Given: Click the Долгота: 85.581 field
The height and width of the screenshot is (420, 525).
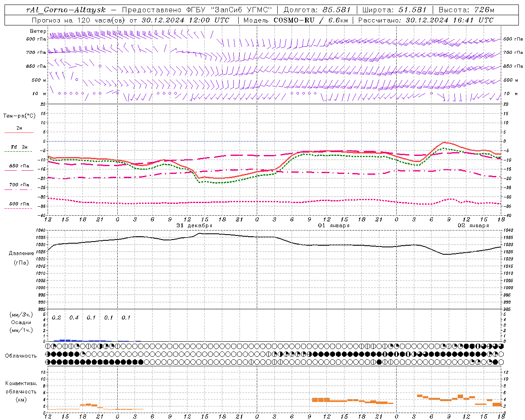Looking at the screenshot, I should (317, 10).
